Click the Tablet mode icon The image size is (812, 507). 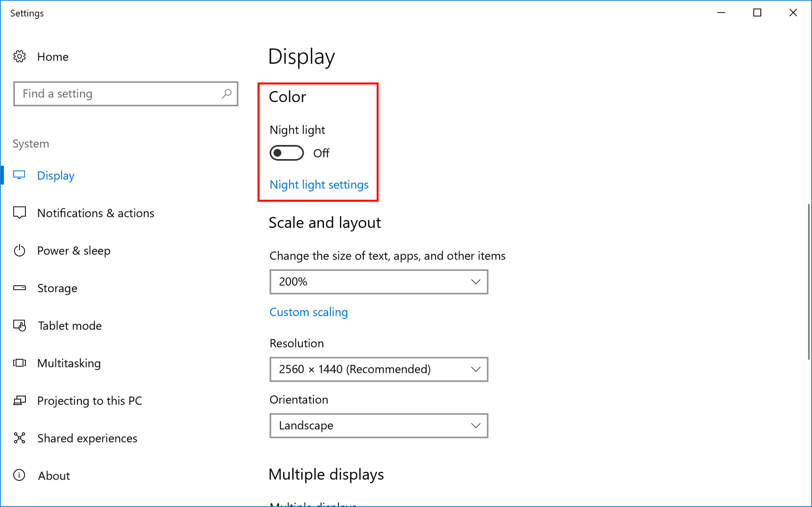point(20,326)
